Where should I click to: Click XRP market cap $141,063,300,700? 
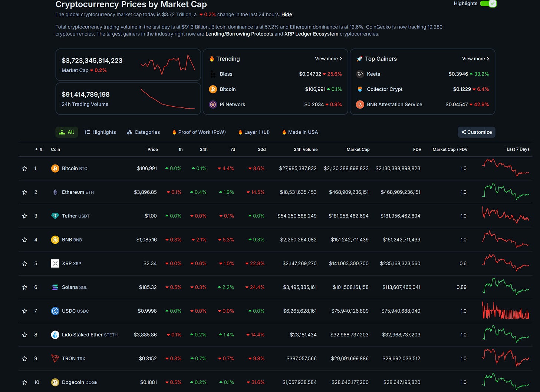tap(349, 263)
